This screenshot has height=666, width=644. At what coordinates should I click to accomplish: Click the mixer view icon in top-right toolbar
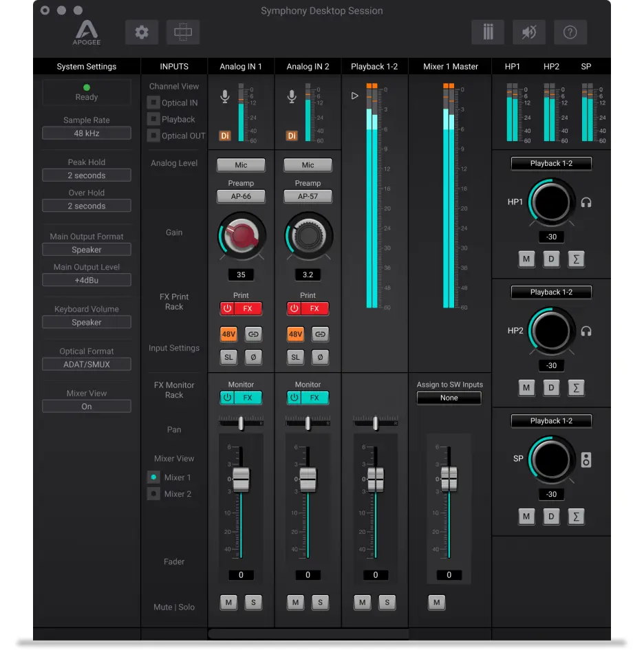pyautogui.click(x=488, y=32)
